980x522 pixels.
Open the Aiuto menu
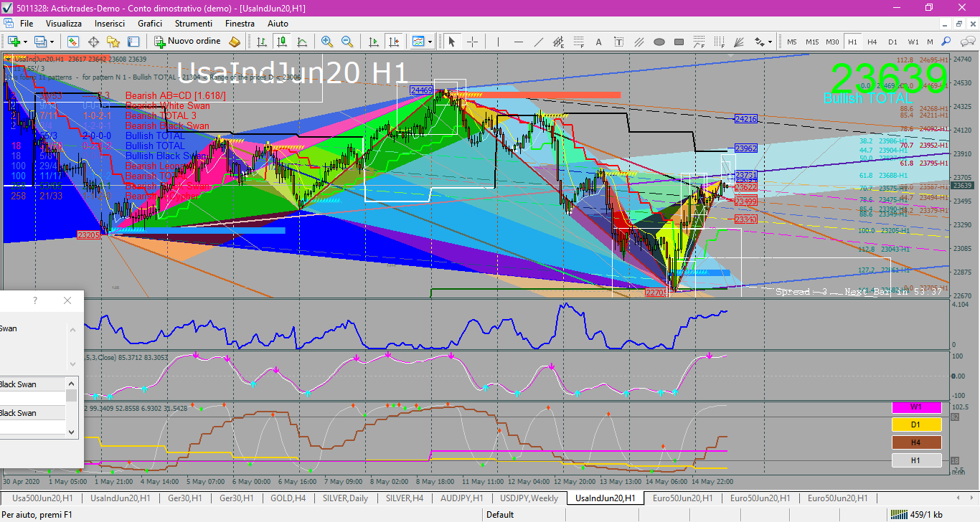(278, 24)
